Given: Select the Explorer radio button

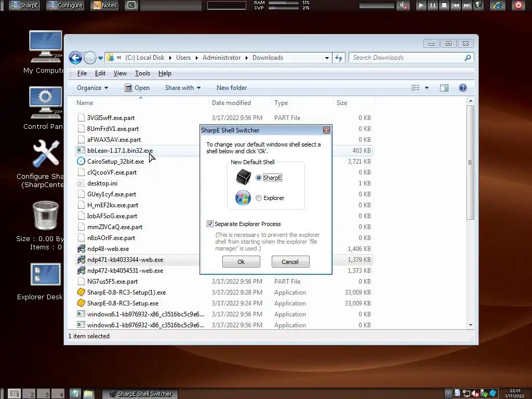Looking at the screenshot, I should [259, 198].
